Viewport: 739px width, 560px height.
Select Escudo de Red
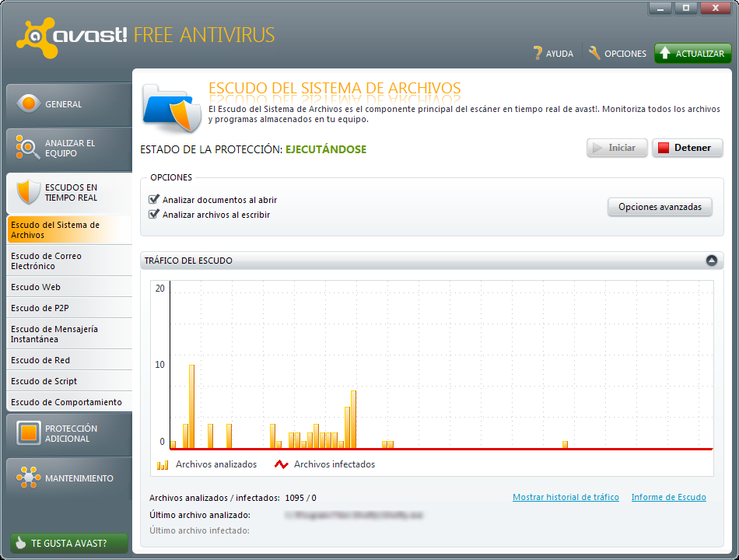[x=69, y=359]
